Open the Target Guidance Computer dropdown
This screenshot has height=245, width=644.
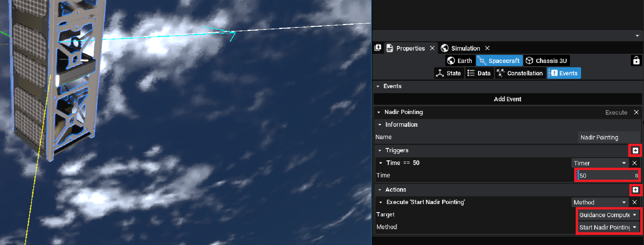607,215
